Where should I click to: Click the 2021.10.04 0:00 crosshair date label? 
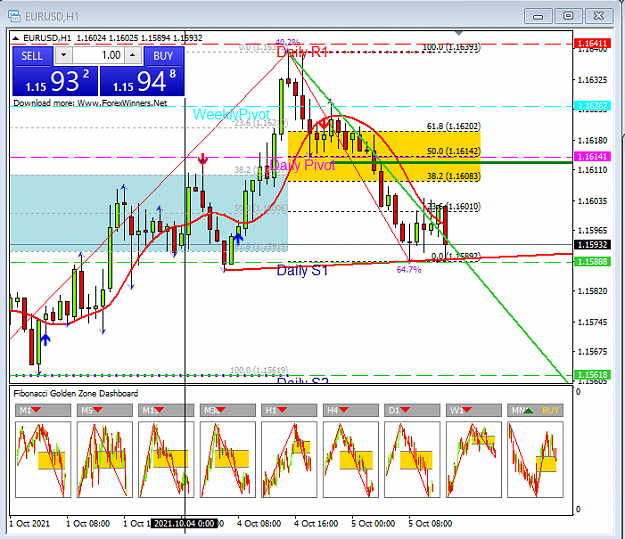(x=184, y=523)
